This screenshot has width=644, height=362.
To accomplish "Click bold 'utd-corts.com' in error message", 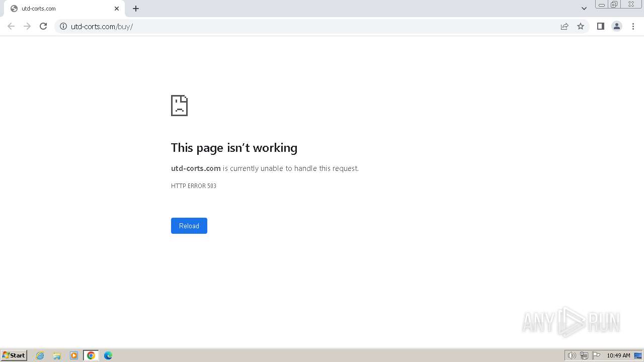I will pos(196,168).
